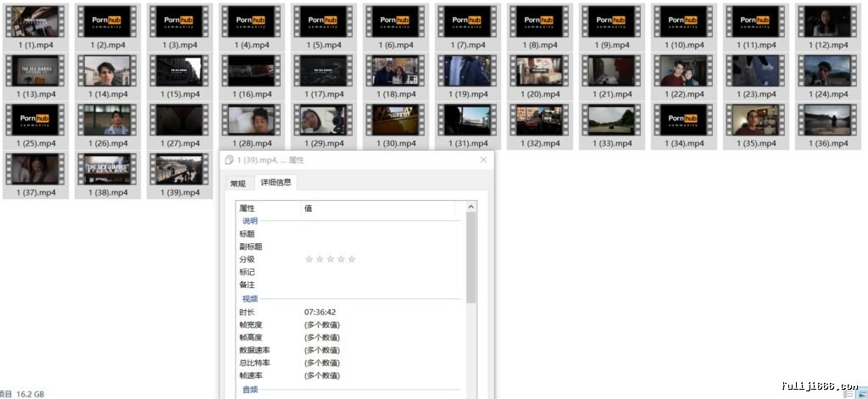Select the video file 1 (28).mp4

pyautogui.click(x=252, y=125)
